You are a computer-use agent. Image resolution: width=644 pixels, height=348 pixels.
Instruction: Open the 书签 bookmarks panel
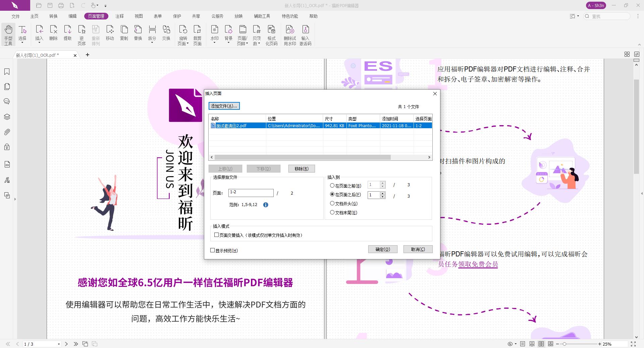pyautogui.click(x=7, y=71)
